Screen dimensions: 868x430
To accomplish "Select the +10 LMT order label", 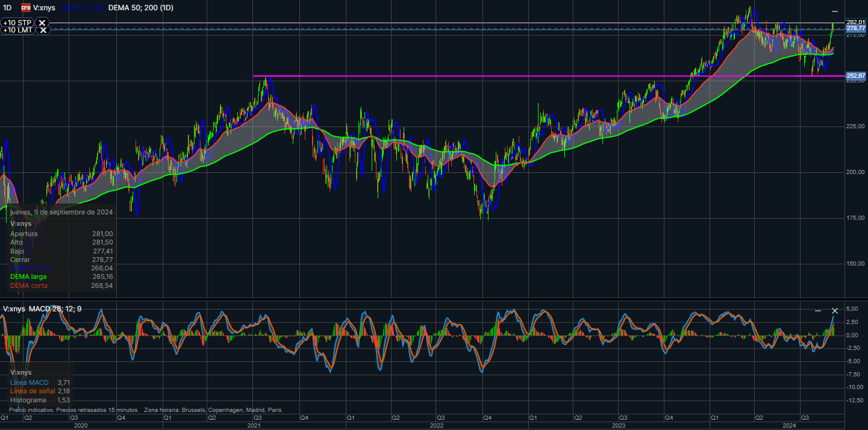I will tap(17, 30).
